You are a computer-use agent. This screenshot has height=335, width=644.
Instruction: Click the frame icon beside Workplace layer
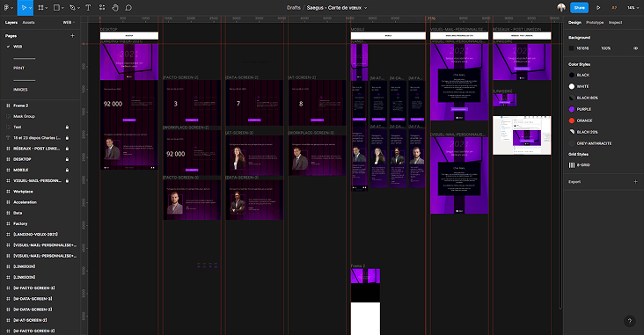click(8, 192)
